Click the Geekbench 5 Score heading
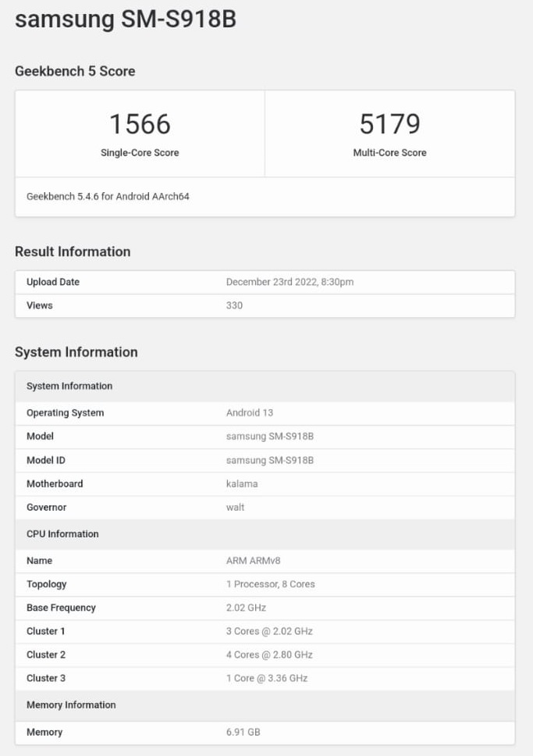The image size is (533, 756). point(75,71)
